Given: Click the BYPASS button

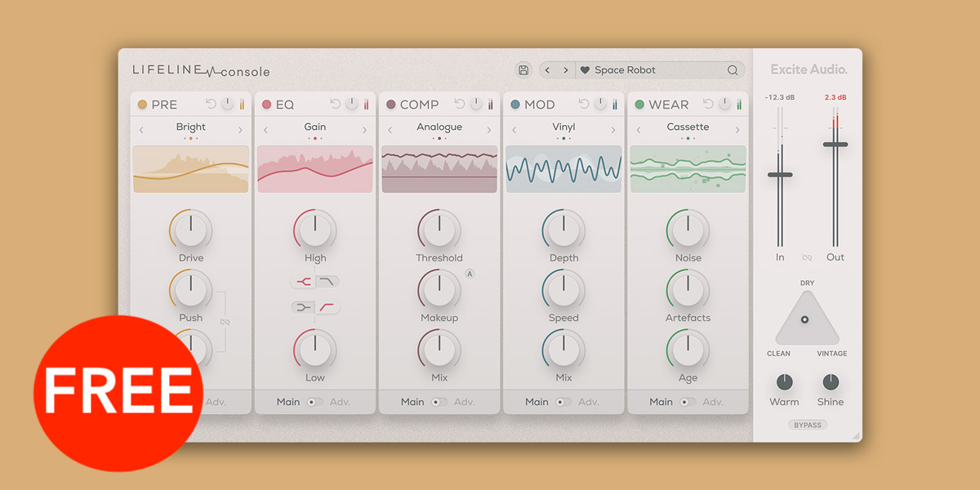Looking at the screenshot, I should 808,425.
